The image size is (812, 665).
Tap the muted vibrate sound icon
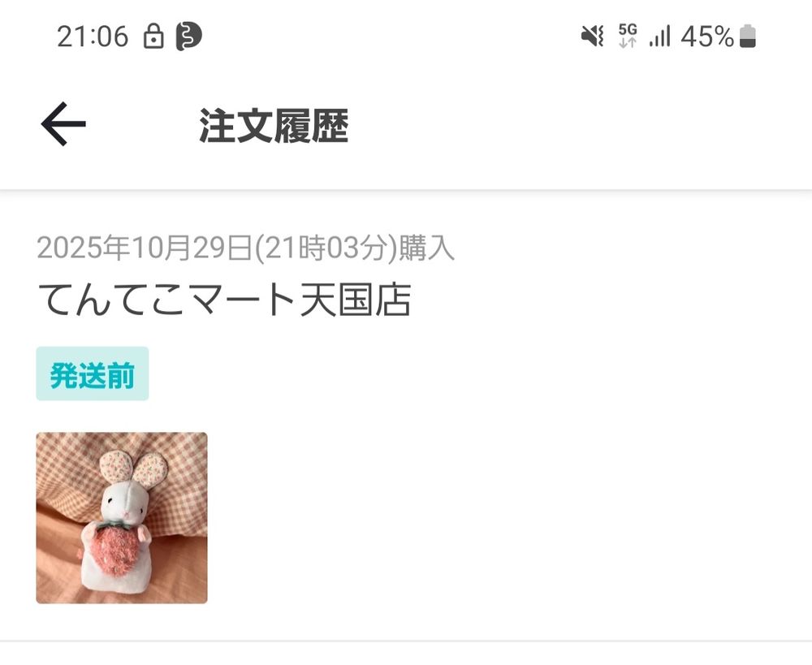pos(593,37)
